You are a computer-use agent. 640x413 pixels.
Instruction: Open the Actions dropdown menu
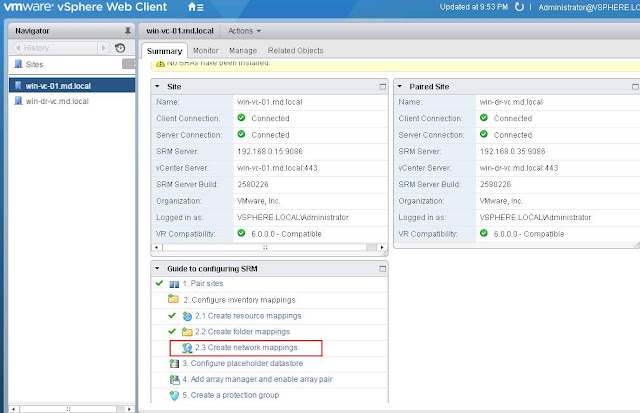(244, 31)
